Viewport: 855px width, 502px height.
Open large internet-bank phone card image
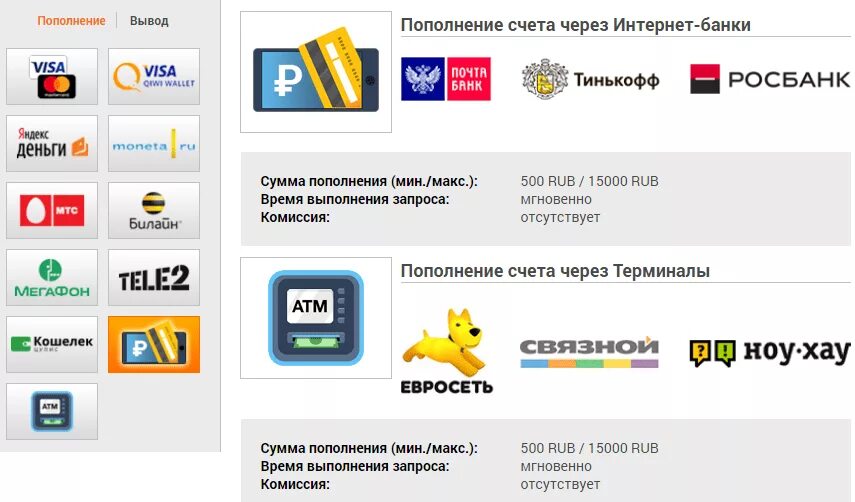(316, 71)
